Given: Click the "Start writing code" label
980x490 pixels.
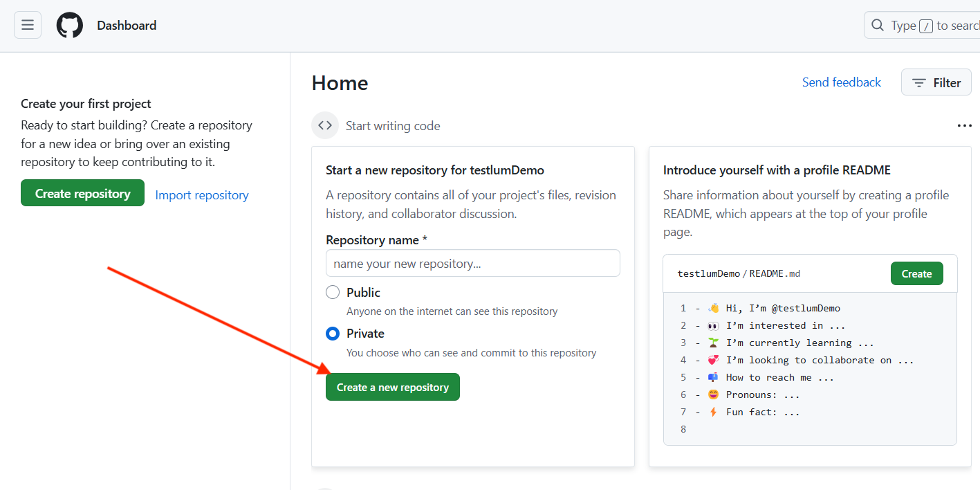Looking at the screenshot, I should (x=393, y=126).
